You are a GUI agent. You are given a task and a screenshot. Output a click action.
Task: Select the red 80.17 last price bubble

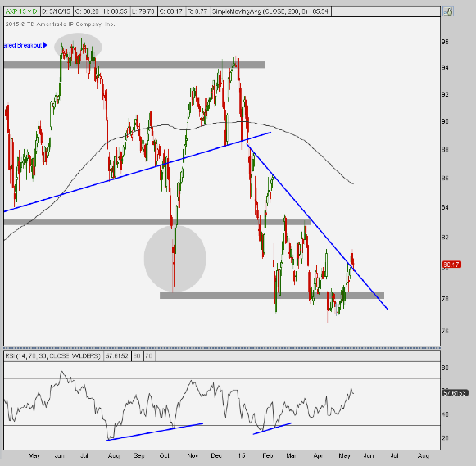(451, 265)
